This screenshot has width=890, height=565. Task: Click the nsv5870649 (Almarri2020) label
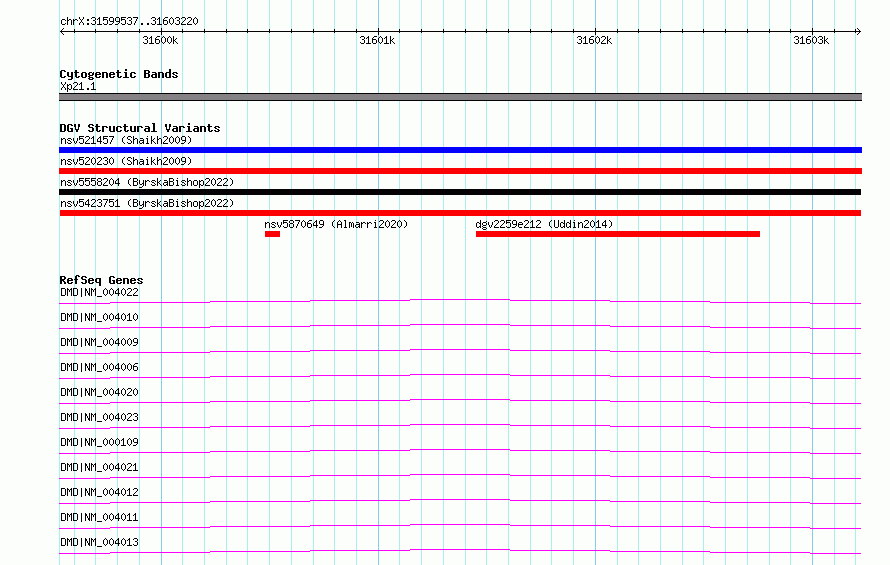tap(336, 224)
